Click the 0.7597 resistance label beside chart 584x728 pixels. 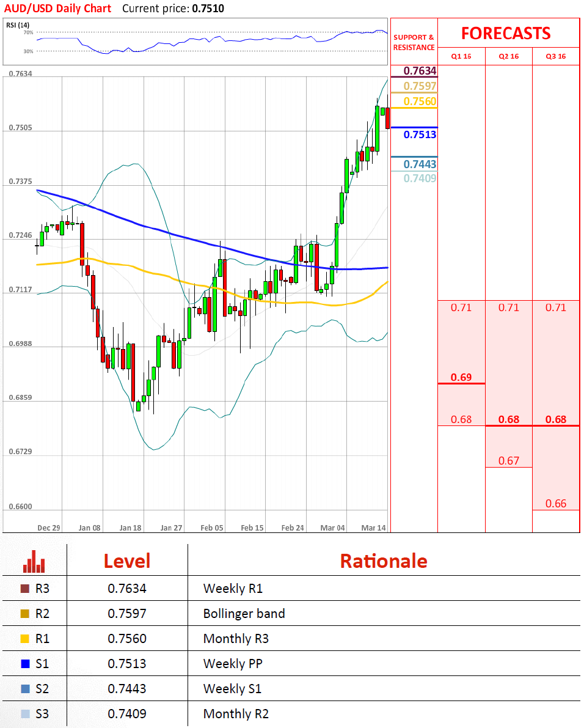420,86
